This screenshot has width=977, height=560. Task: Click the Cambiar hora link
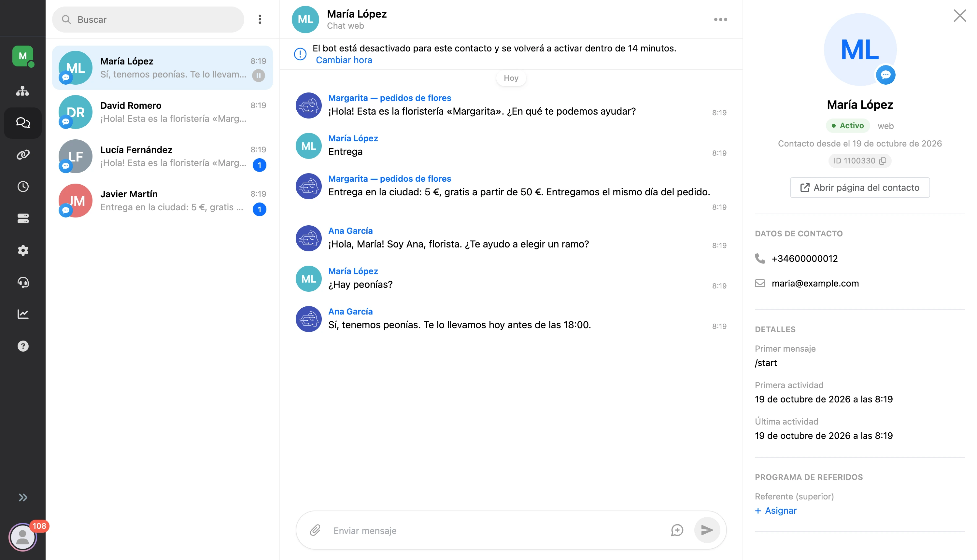pos(344,60)
